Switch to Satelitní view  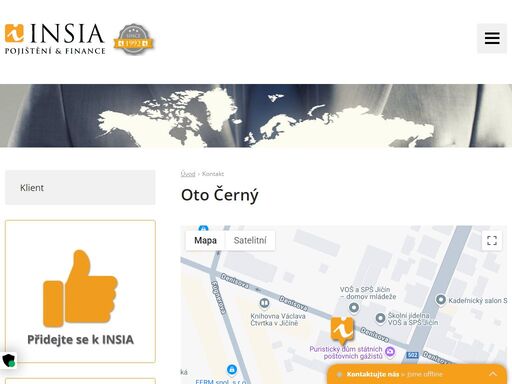click(x=250, y=240)
